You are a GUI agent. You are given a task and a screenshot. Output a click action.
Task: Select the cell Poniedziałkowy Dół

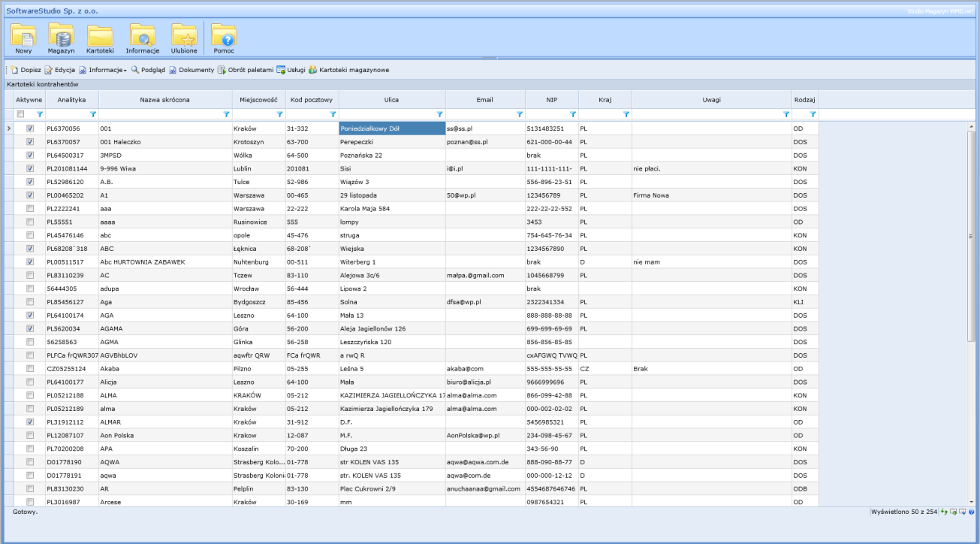(x=392, y=128)
